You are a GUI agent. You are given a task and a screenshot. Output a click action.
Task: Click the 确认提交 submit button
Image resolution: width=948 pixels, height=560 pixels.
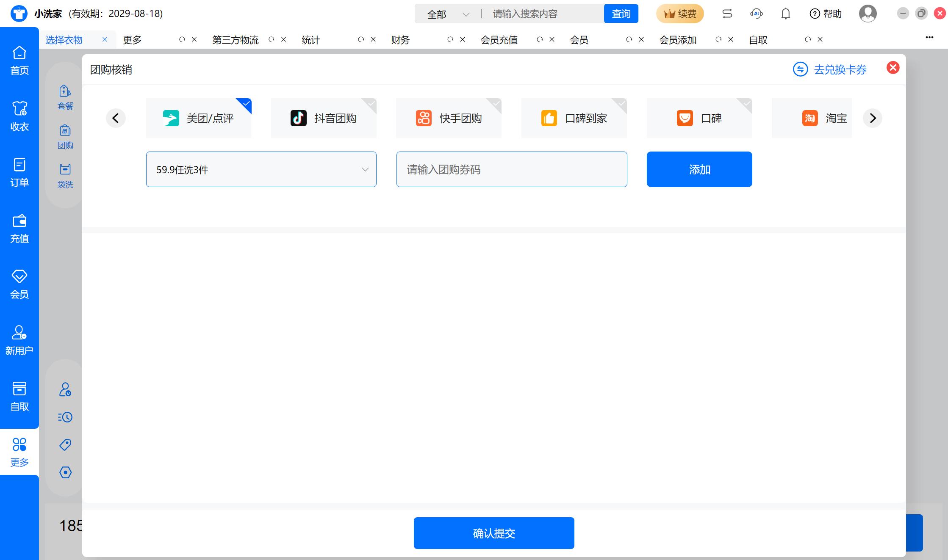tap(494, 533)
